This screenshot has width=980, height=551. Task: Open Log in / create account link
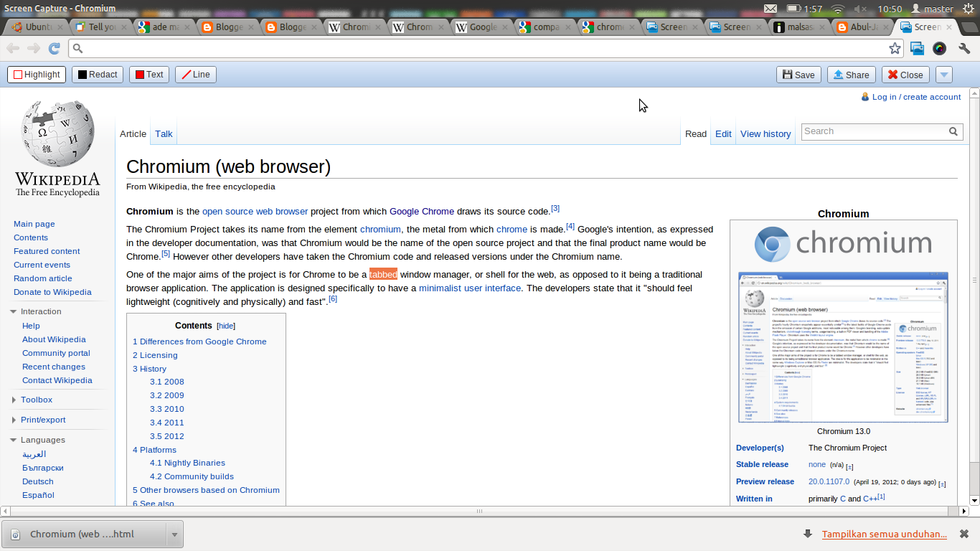[916, 97]
